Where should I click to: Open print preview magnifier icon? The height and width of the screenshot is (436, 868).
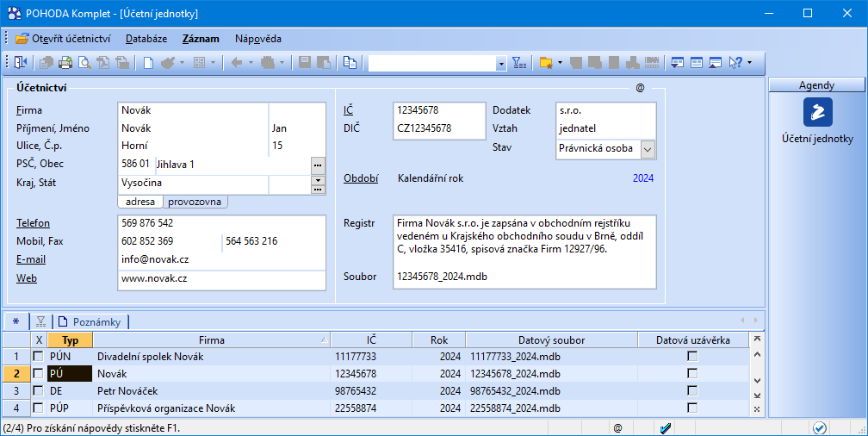point(84,63)
